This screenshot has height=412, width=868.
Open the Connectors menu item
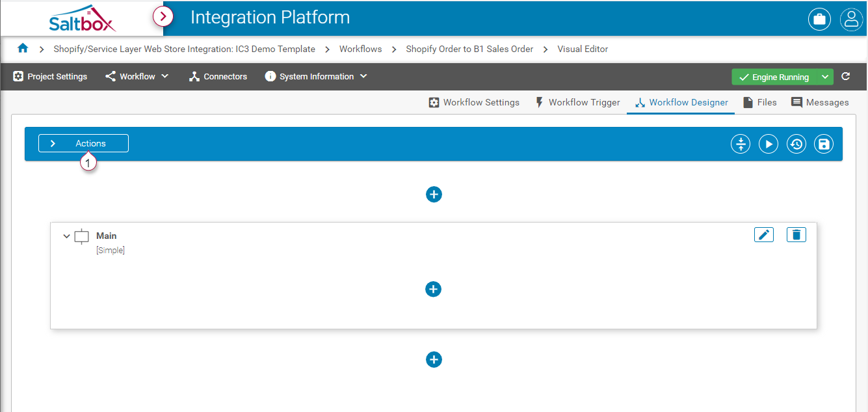coord(218,77)
